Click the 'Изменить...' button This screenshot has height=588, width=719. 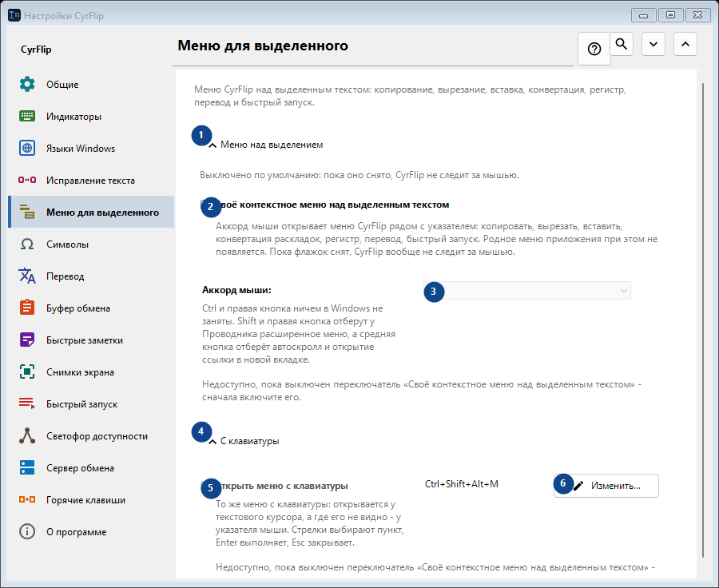coord(606,486)
